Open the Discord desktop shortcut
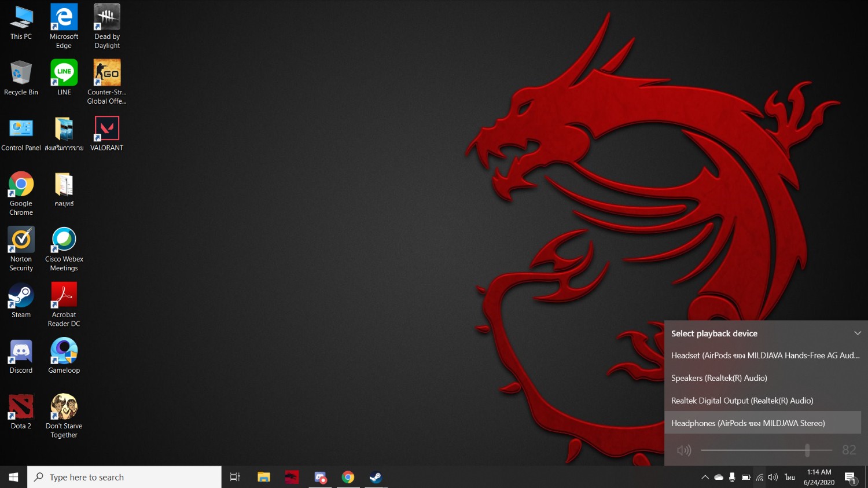The height and width of the screenshot is (488, 868). 21,356
